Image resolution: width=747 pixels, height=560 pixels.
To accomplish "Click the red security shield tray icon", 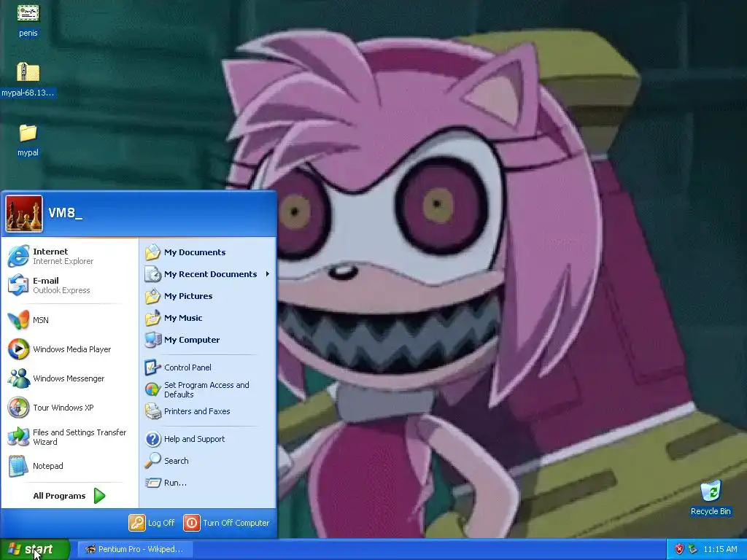I will 679,549.
